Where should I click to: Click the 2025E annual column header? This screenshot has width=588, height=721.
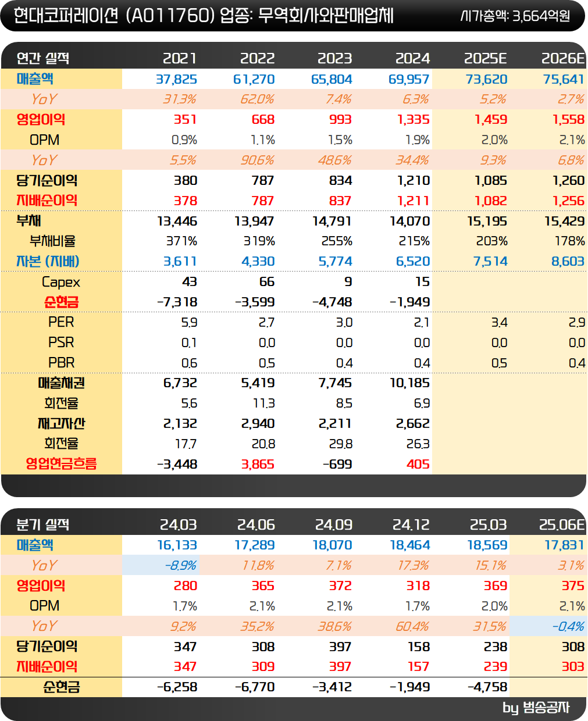pyautogui.click(x=485, y=58)
